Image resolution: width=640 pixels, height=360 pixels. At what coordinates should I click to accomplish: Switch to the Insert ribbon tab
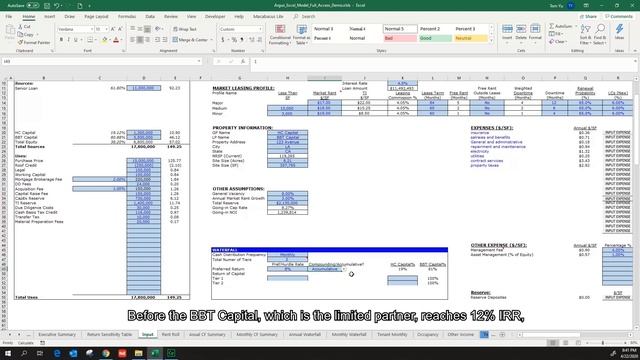pos(49,16)
